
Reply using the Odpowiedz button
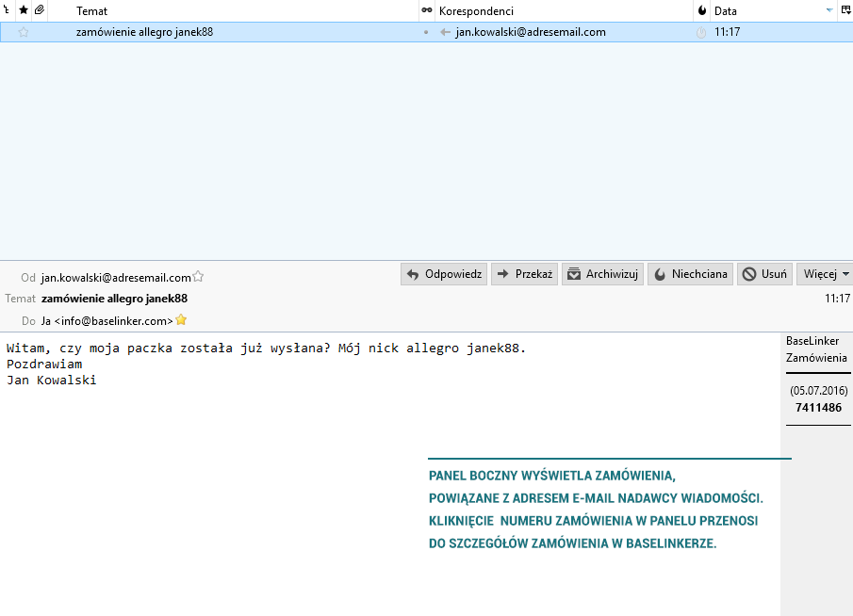tap(444, 274)
